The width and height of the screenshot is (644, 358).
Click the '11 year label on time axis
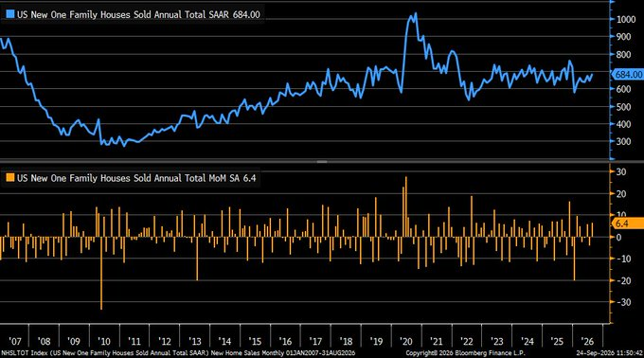point(134,341)
